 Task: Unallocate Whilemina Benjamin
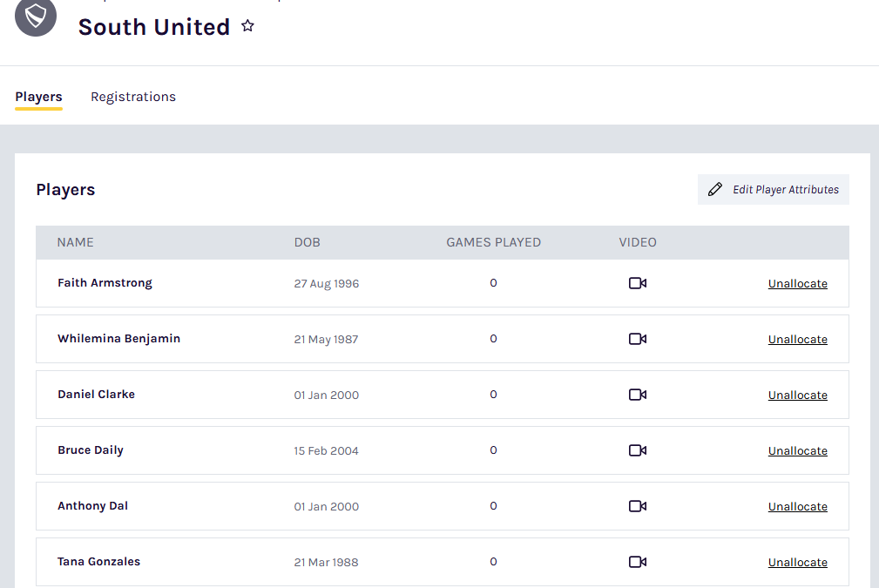click(x=797, y=340)
